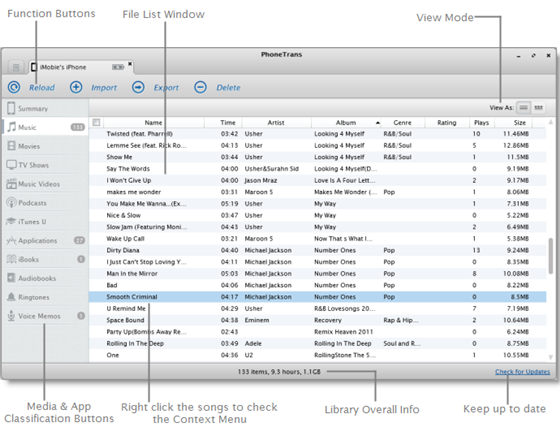
Task: Click the scrollbar up arrow
Action: 551,122
